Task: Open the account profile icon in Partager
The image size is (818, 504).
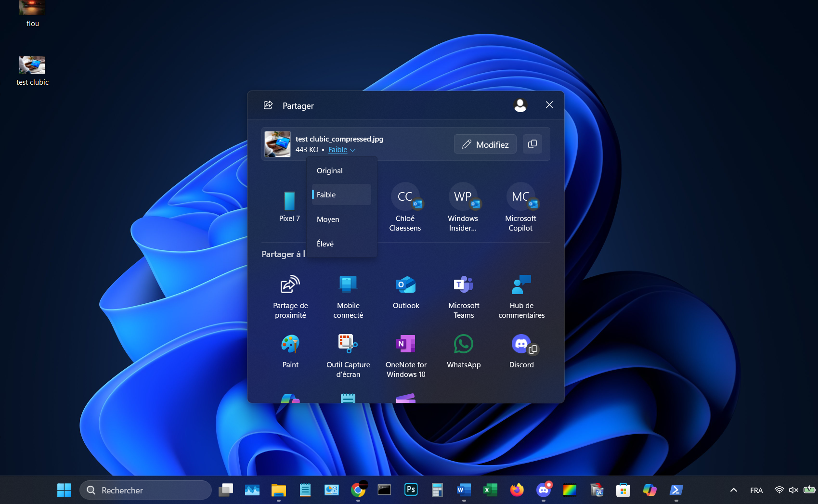Action: pyautogui.click(x=520, y=105)
